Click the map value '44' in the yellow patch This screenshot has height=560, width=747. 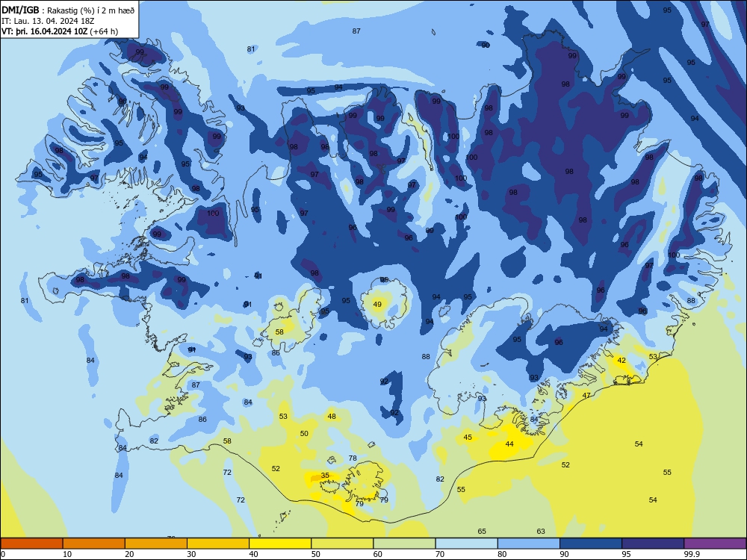(x=509, y=444)
